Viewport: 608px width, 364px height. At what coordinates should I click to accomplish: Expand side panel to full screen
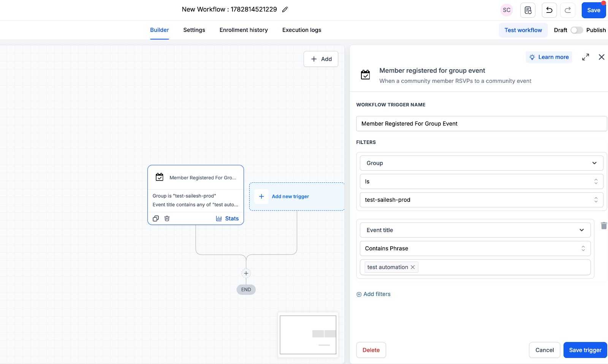pyautogui.click(x=586, y=57)
